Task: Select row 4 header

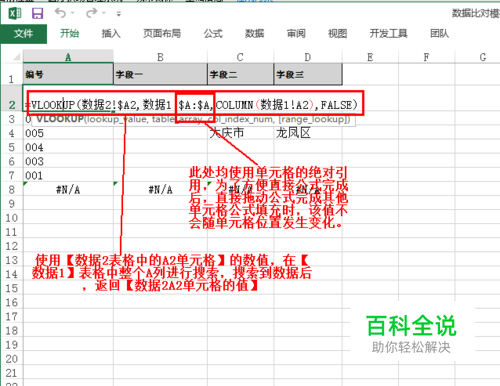Action: pyautogui.click(x=12, y=133)
